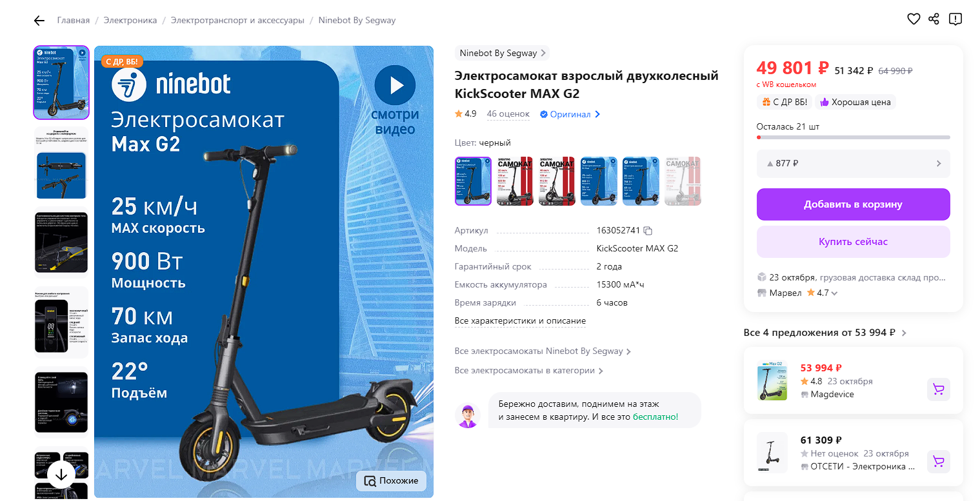This screenshot has width=980, height=501.
Task: Copy article number 163052741 icon
Action: tap(648, 231)
